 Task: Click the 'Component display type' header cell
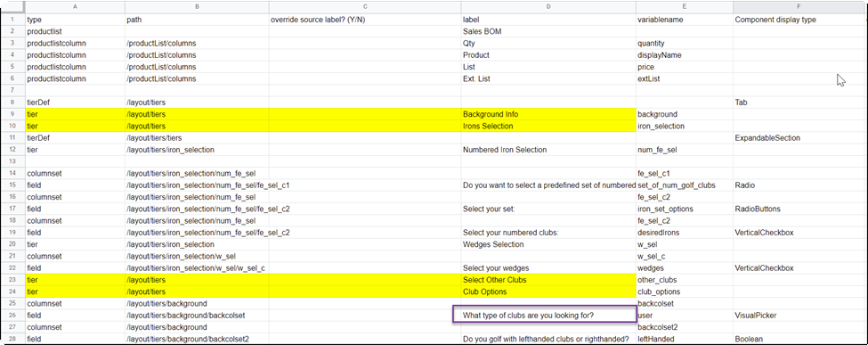pyautogui.click(x=799, y=20)
